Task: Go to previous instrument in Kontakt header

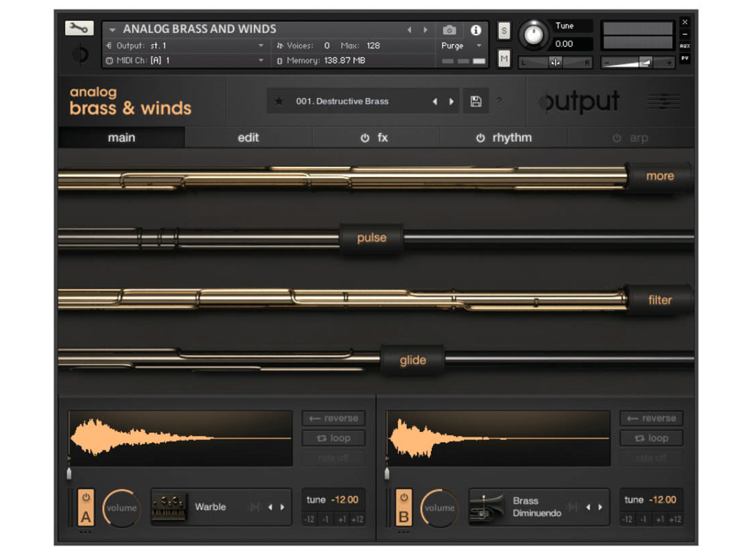Action: click(410, 30)
